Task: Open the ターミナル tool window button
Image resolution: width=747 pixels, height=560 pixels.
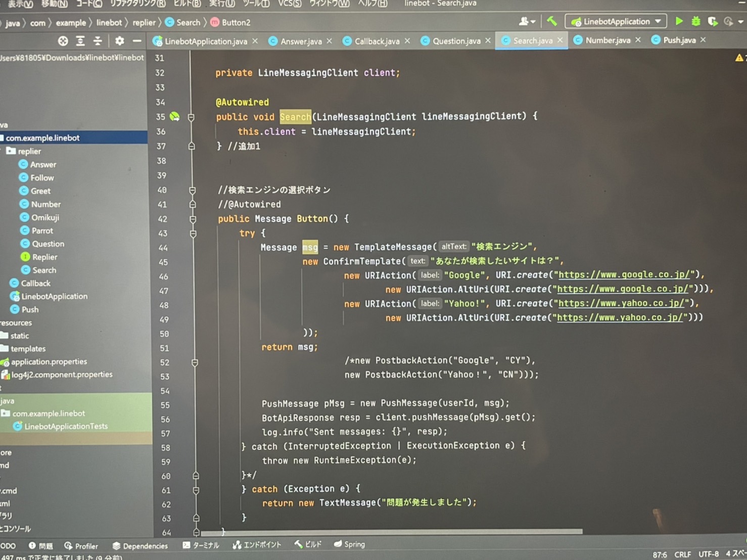Action: click(x=201, y=545)
